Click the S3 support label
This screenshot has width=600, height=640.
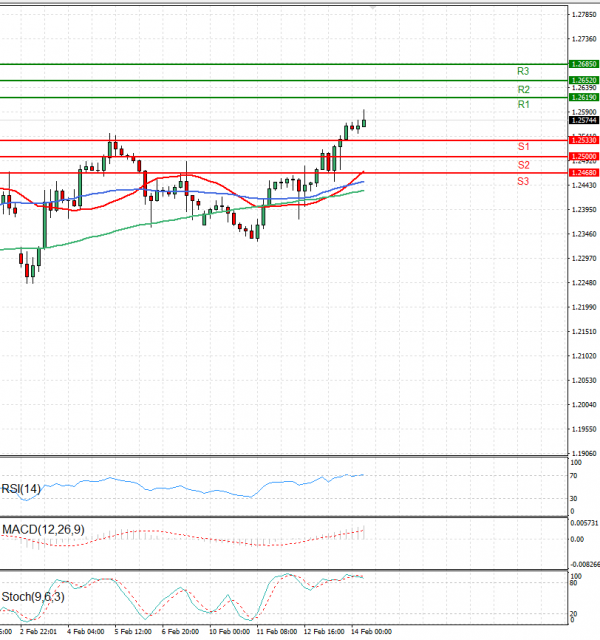[x=523, y=181]
